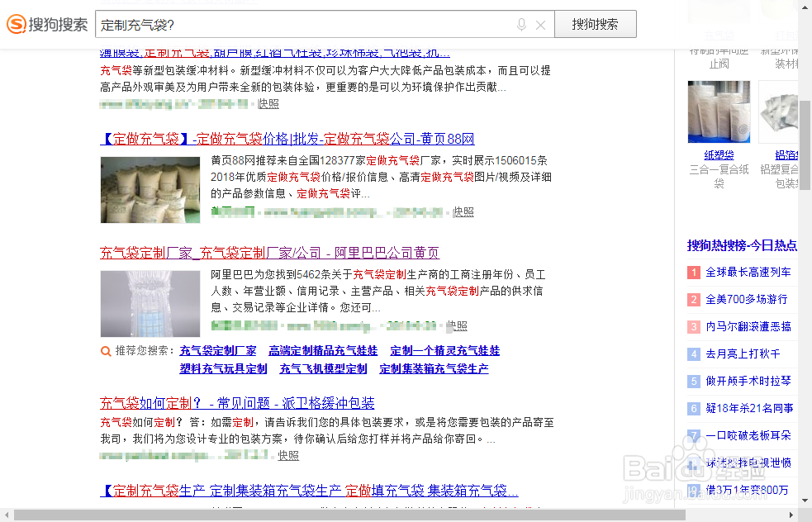Viewport: 812px width, 522px height.
Task: Open the 搜狗热搜榜-今日热点 heading link
Action: point(742,245)
